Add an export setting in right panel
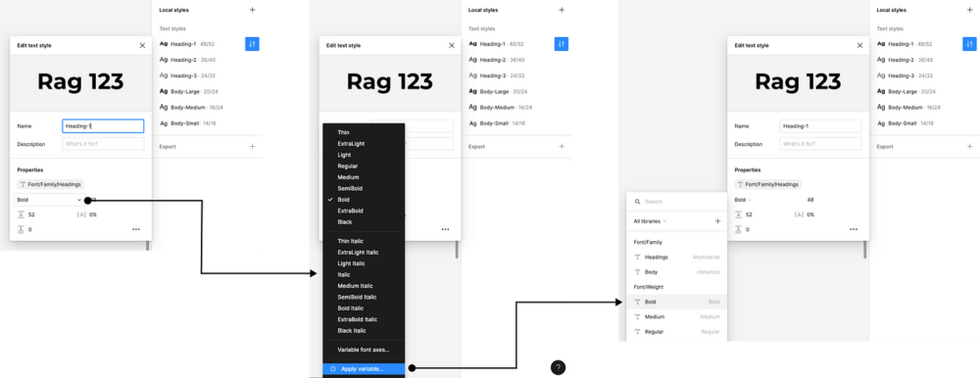The width and height of the screenshot is (980, 378). pyautogui.click(x=969, y=146)
